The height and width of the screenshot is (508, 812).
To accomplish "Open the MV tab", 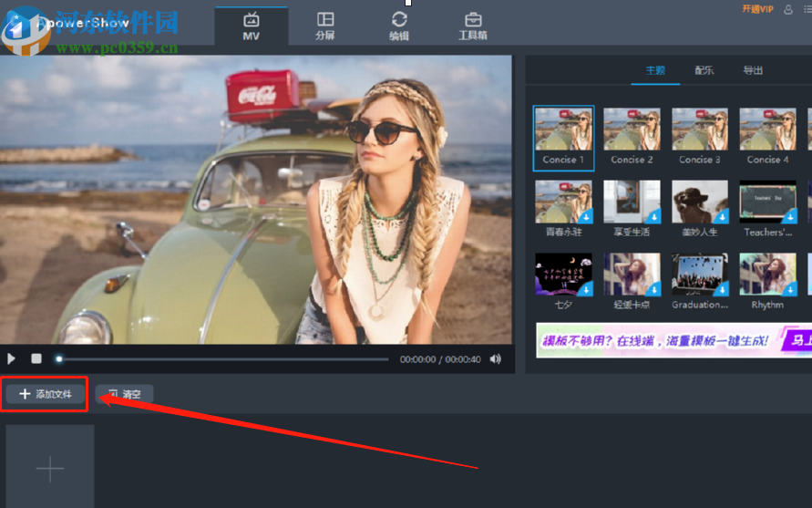I will pos(252,26).
